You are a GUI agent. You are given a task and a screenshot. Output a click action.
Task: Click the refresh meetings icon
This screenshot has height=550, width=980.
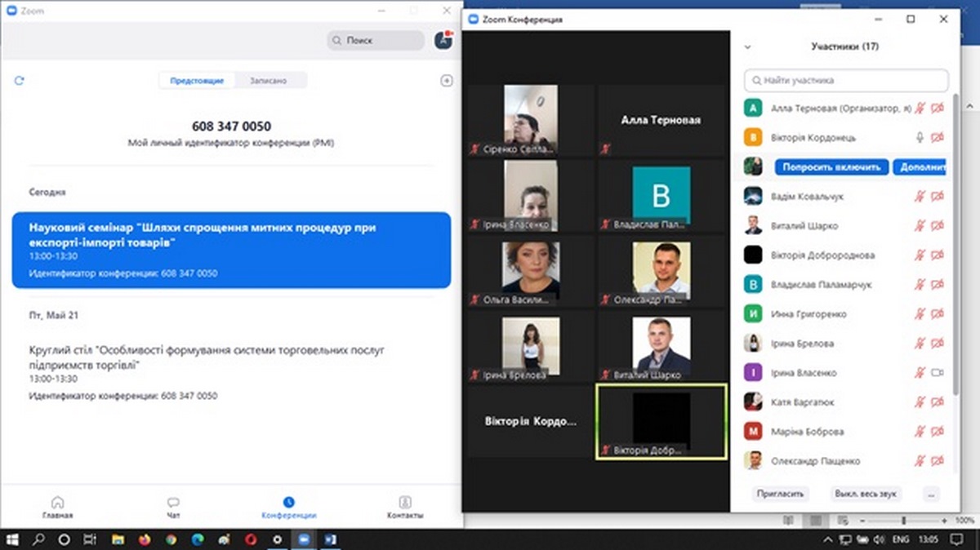[x=20, y=80]
